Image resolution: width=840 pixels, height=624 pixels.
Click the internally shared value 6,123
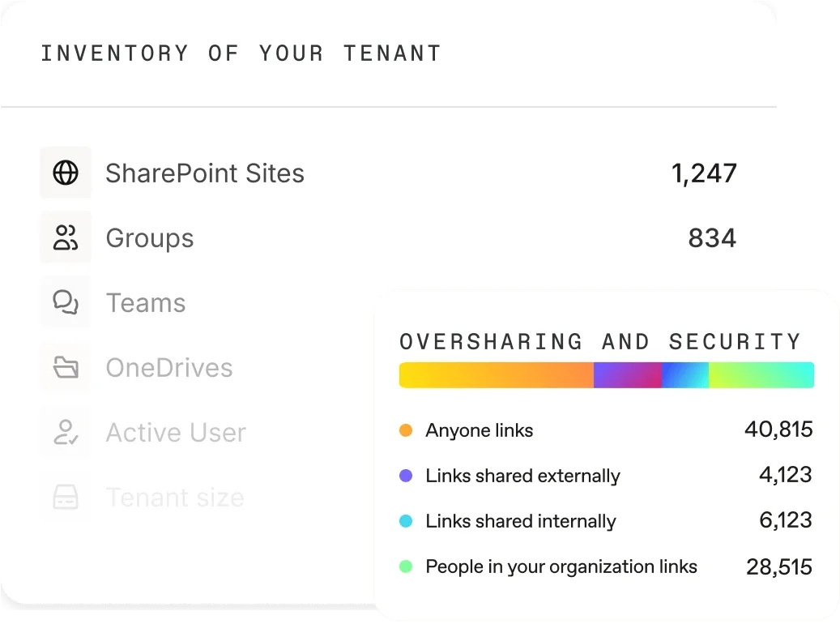786,520
